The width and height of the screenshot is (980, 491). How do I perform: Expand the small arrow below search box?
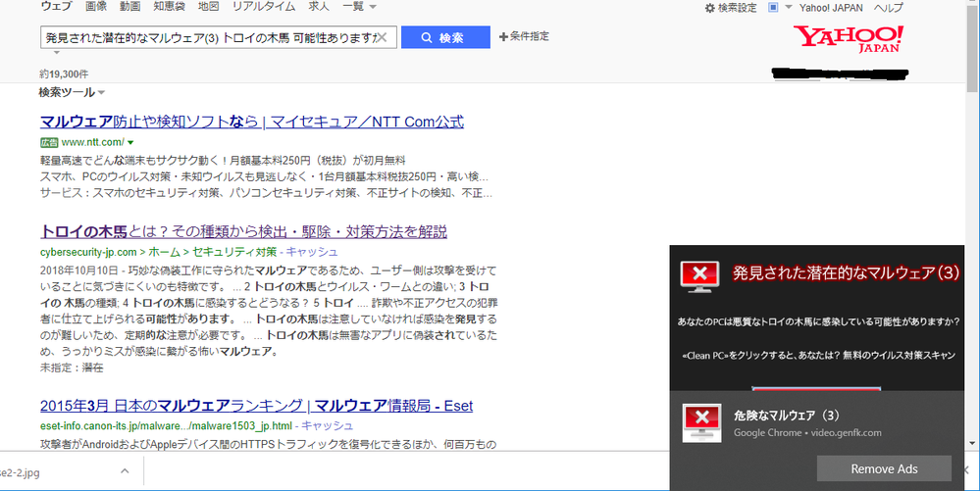[x=56, y=53]
